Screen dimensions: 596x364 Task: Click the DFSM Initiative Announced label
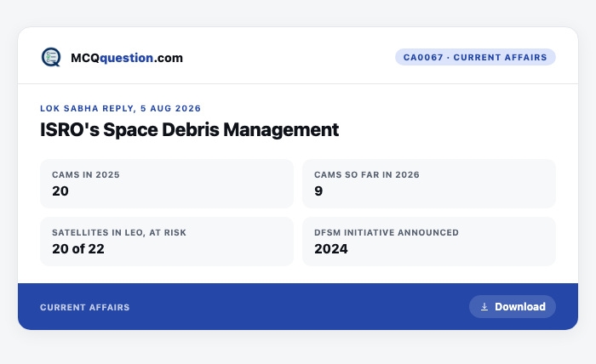(x=387, y=233)
